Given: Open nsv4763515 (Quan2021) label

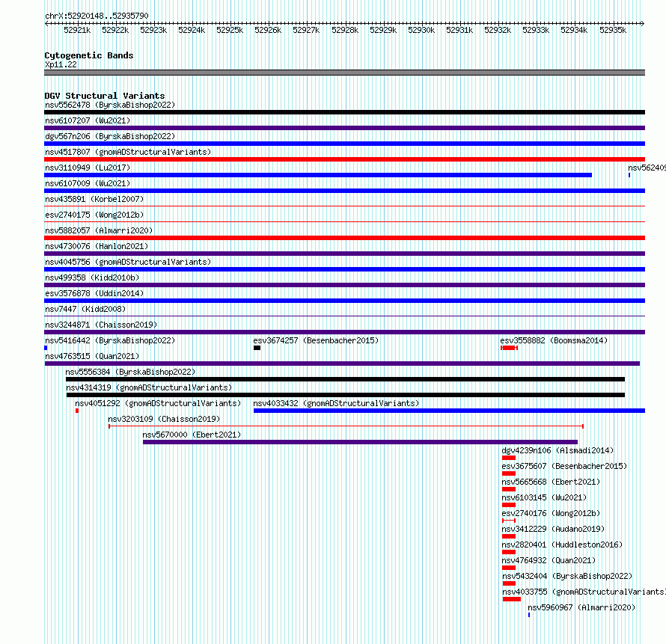Looking at the screenshot, I should click(92, 356).
